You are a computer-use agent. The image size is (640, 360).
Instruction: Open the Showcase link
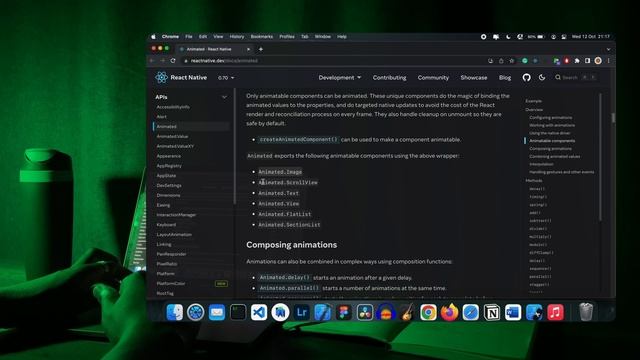tap(474, 78)
